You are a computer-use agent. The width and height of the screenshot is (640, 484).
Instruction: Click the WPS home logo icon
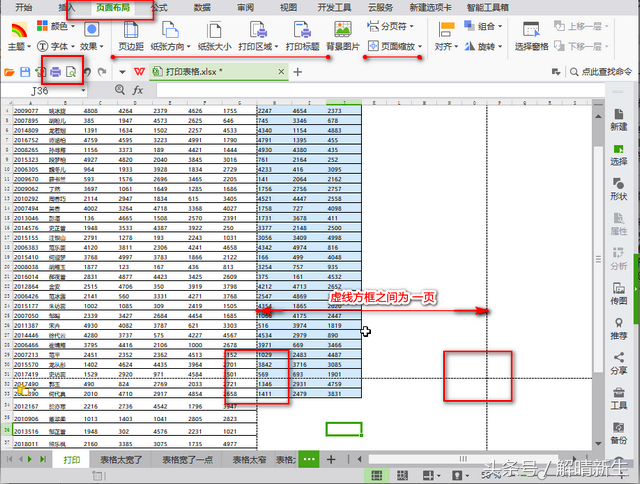click(140, 72)
